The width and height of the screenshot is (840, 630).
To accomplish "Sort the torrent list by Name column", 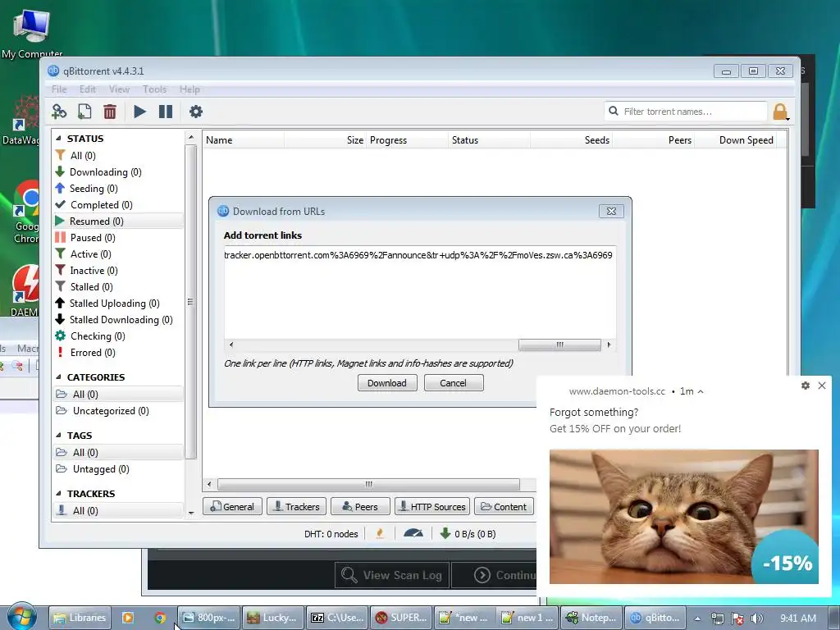I will pos(244,139).
